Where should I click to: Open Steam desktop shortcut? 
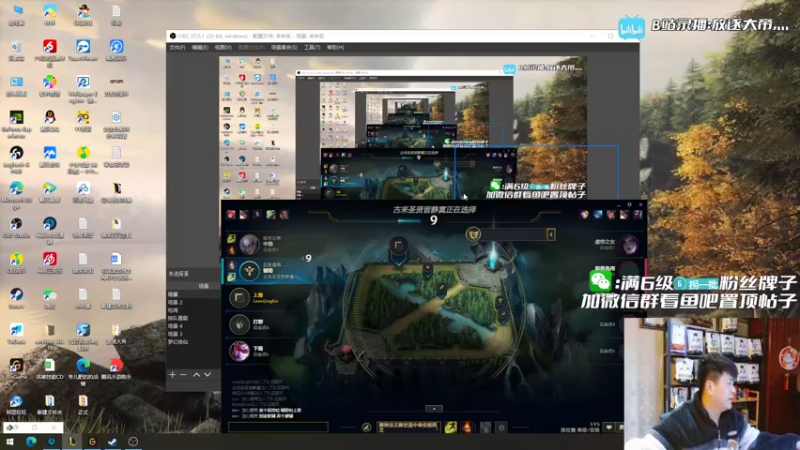[x=16, y=298]
